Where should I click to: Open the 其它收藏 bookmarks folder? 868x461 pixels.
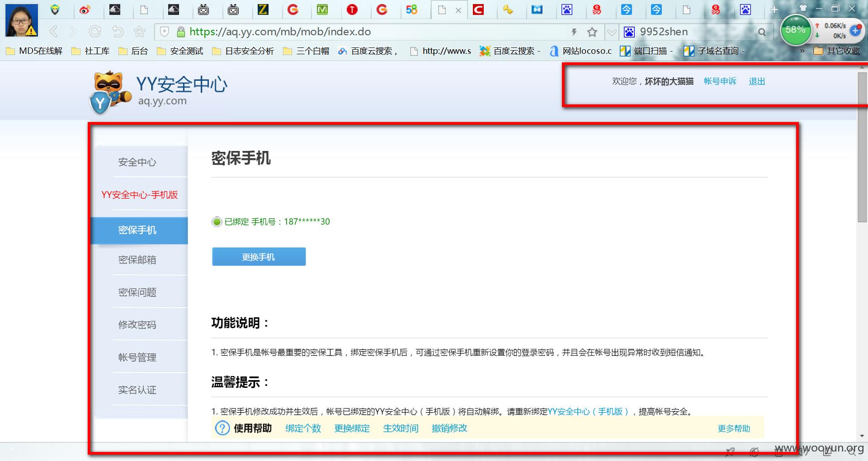pos(837,51)
